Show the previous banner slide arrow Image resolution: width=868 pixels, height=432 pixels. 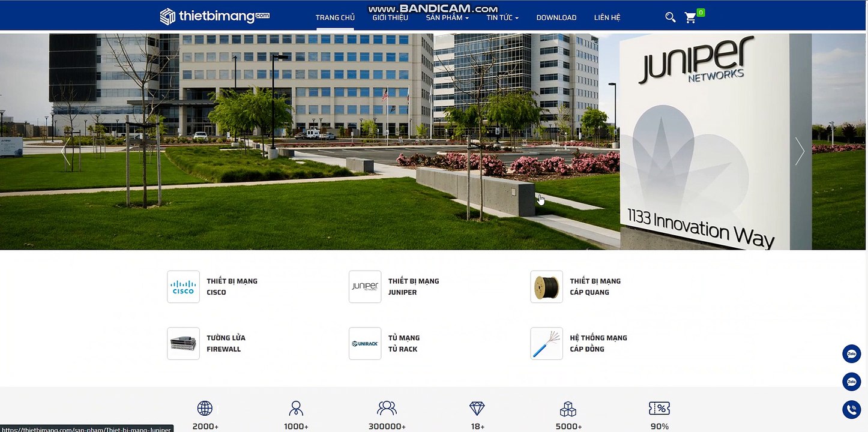[65, 151]
